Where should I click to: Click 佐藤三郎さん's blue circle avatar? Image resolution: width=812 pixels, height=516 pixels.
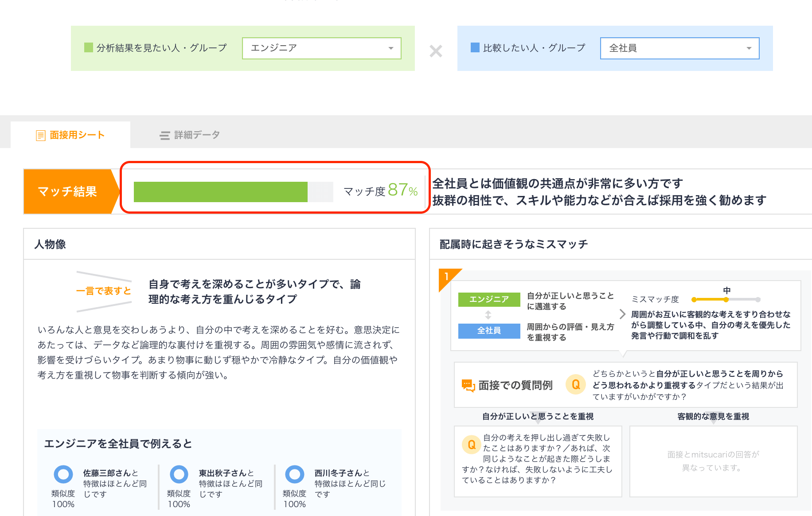click(x=63, y=473)
